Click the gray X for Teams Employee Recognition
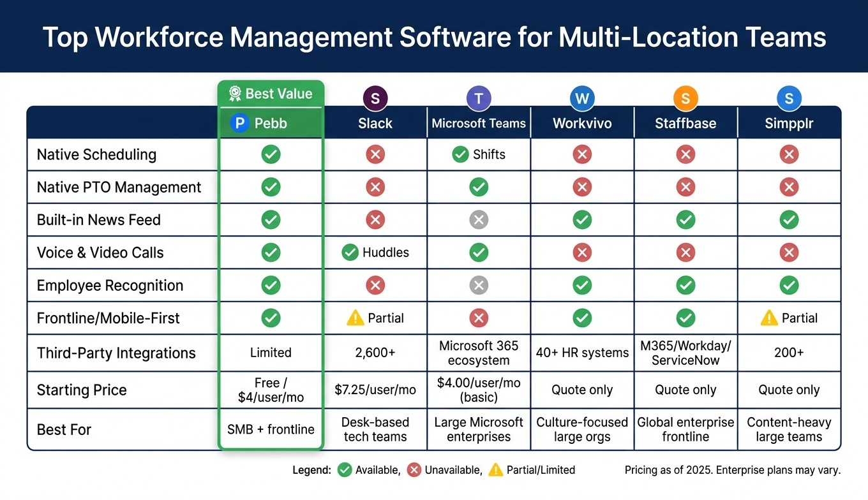Image resolution: width=868 pixels, height=500 pixels. click(479, 285)
